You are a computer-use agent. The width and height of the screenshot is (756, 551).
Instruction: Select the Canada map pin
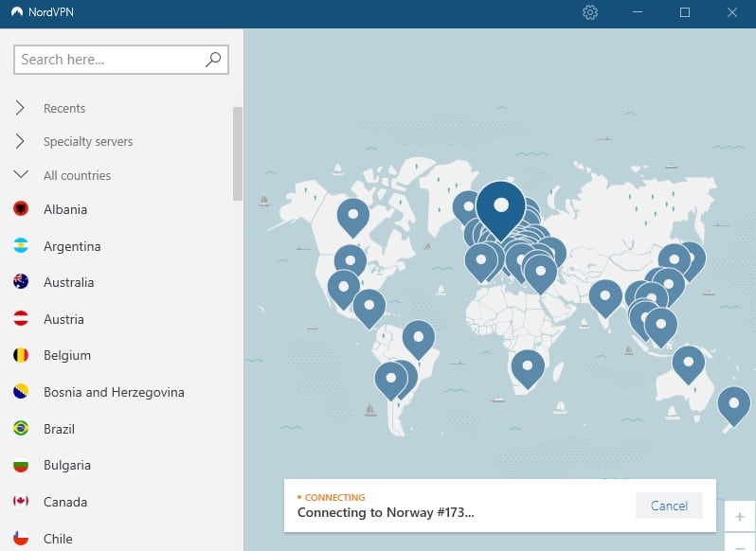[353, 215]
